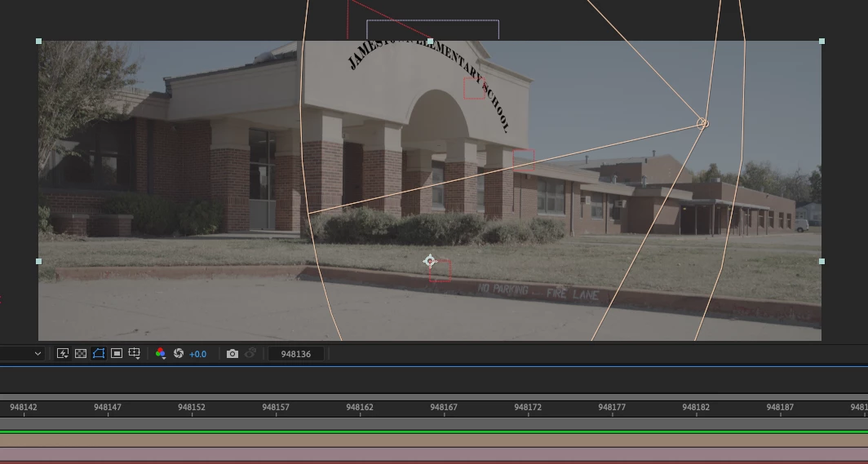Jump to frame 948182 on the ruler

[x=696, y=407]
